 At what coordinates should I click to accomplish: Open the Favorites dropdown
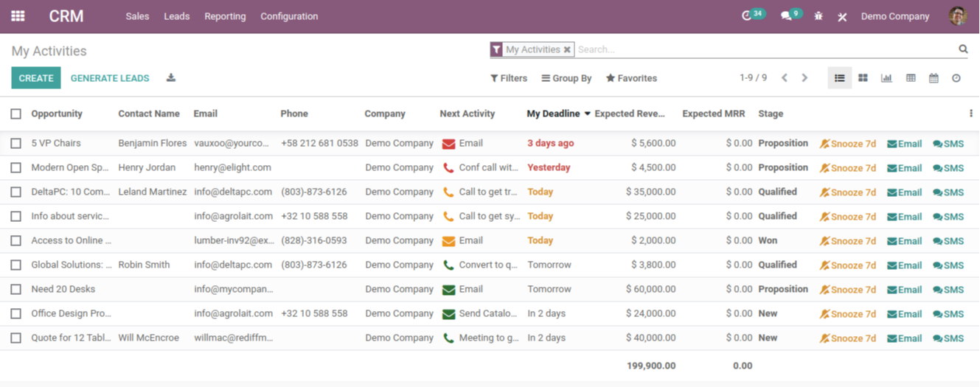click(x=631, y=78)
